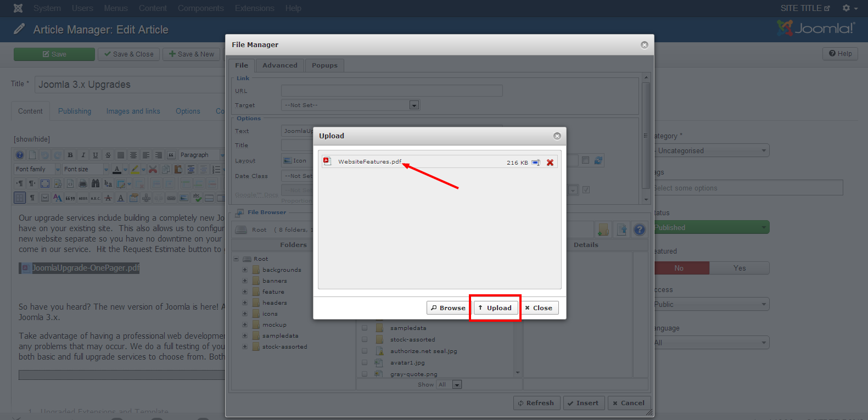The width and height of the screenshot is (868, 420).
Task: Click the binoculars Find icon in editor
Action: (x=96, y=183)
